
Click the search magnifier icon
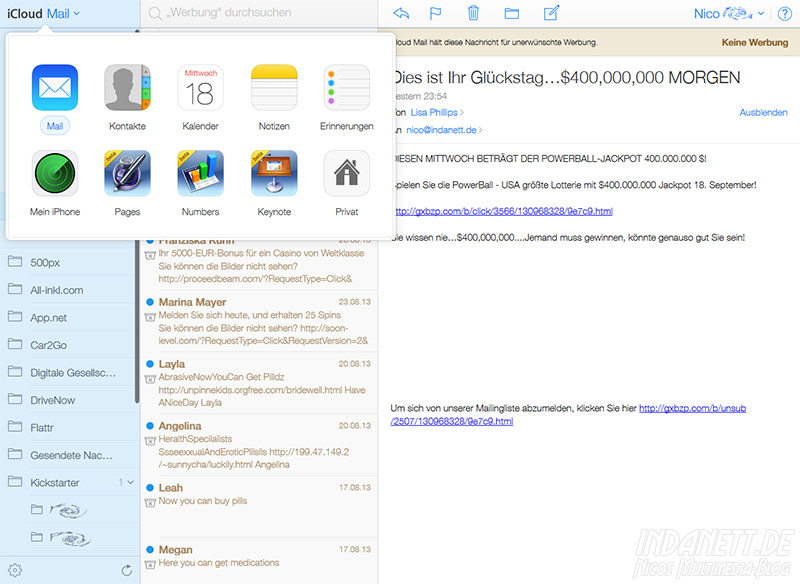[x=155, y=13]
